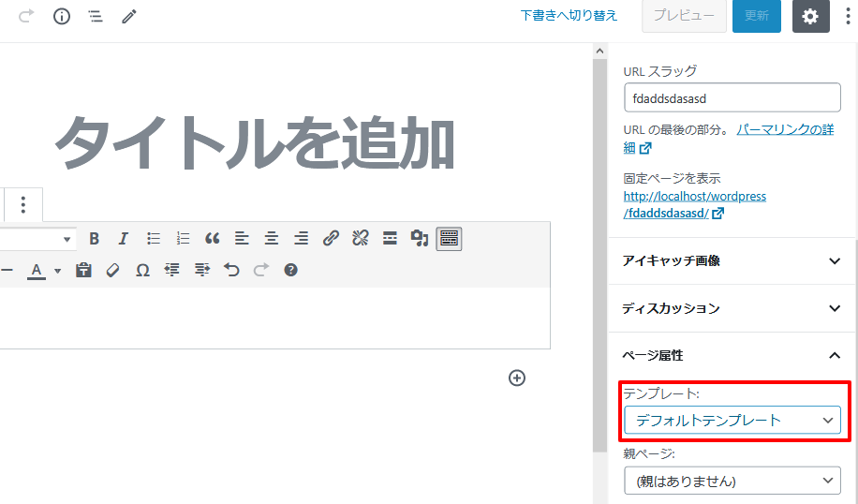Viewport: 858px width, 504px height.
Task: Insert Read More tag
Action: [390, 239]
